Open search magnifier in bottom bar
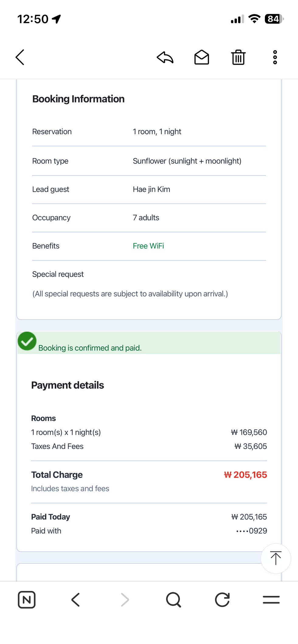298x644 pixels. pyautogui.click(x=174, y=600)
